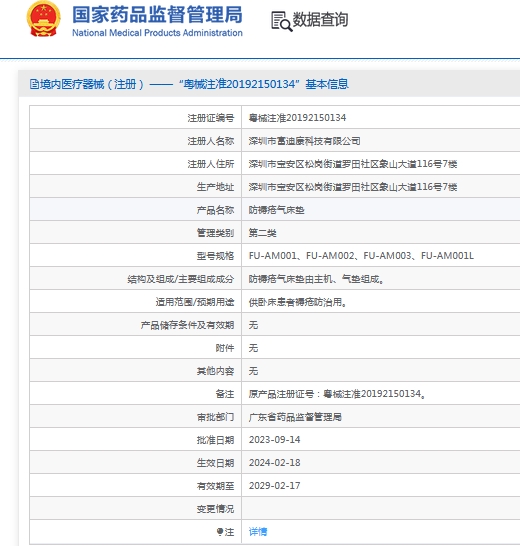520x546 pixels.
Task: Select approval date 2023-09-14
Action: coord(274,439)
